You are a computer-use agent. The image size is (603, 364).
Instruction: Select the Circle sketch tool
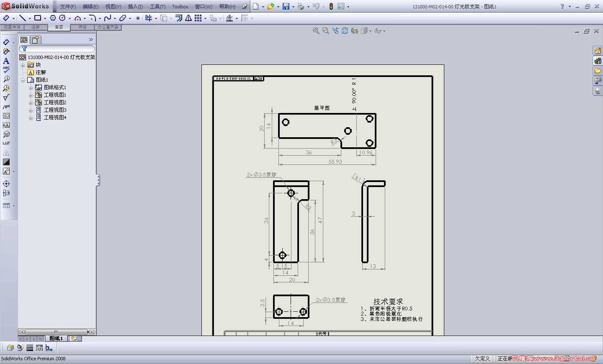pyautogui.click(x=62, y=18)
